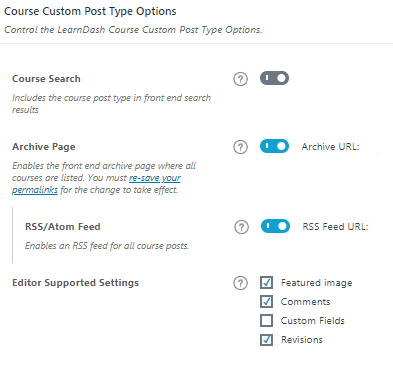393x366 pixels.
Task: Open help tooltip for RSS/Atom Feed
Action: [241, 227]
